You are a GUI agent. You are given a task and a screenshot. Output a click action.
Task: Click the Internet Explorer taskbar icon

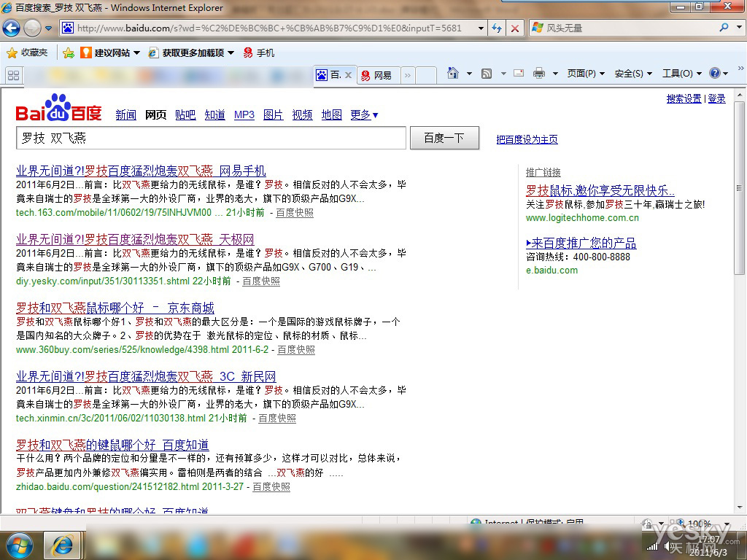(x=63, y=545)
